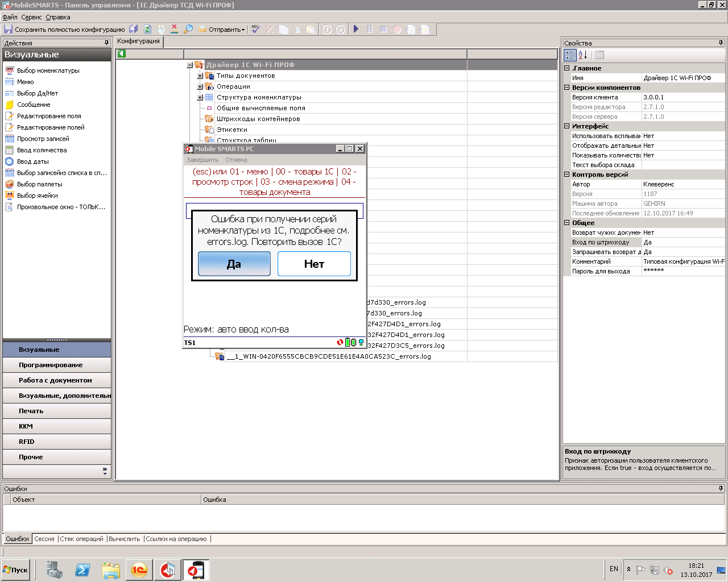The width and height of the screenshot is (728, 582).
Task: Click the blue Play start-debug toolbar icon
Action: tap(356, 29)
